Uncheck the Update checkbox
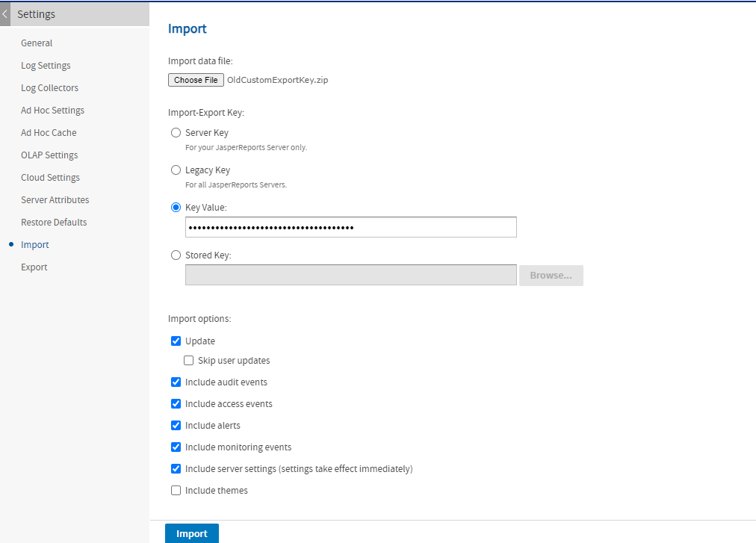756x543 pixels. pos(176,341)
